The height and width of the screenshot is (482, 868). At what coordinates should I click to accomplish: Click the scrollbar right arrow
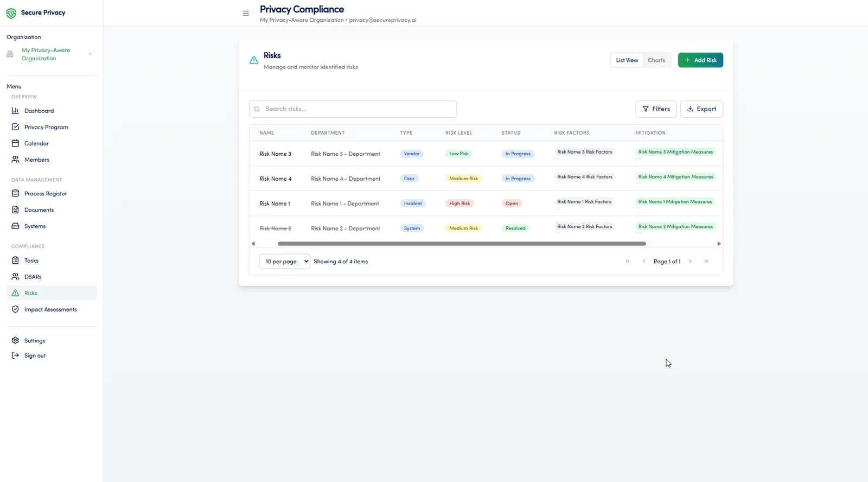pyautogui.click(x=719, y=244)
